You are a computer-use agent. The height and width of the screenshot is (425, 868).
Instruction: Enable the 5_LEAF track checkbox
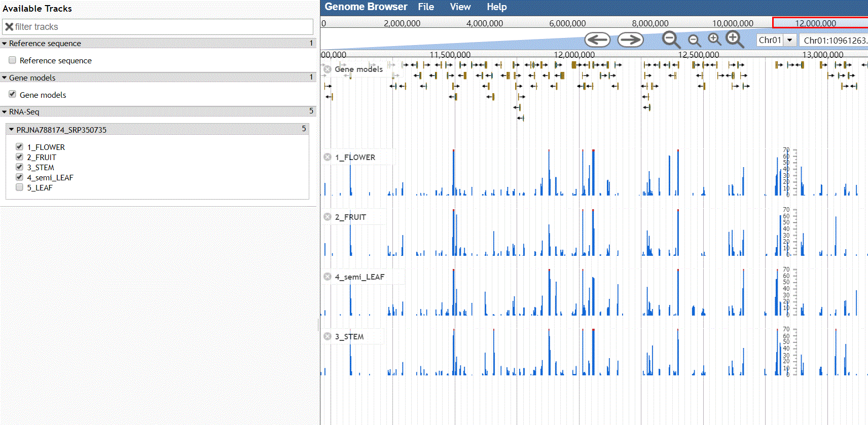tap(19, 187)
